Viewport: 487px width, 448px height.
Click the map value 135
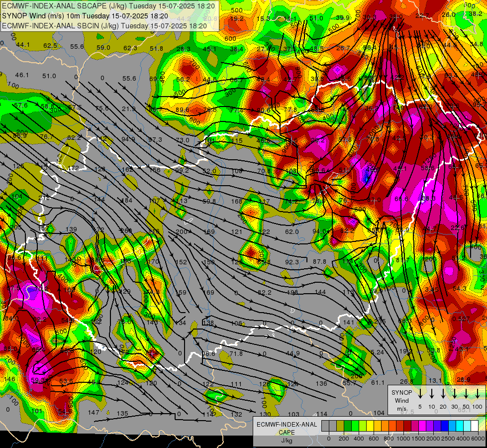coord(122,414)
